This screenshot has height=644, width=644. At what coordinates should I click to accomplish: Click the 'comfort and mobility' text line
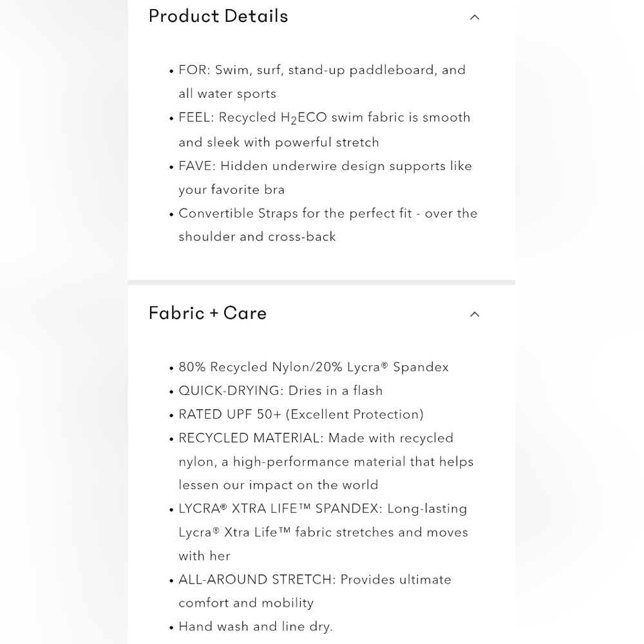(x=246, y=603)
